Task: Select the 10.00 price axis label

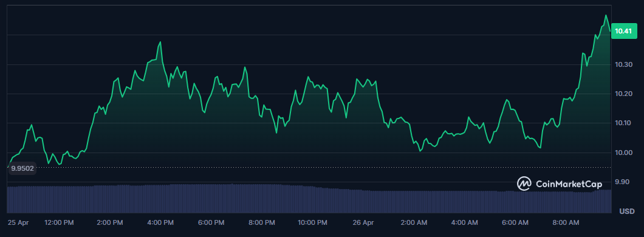Action: [623, 153]
